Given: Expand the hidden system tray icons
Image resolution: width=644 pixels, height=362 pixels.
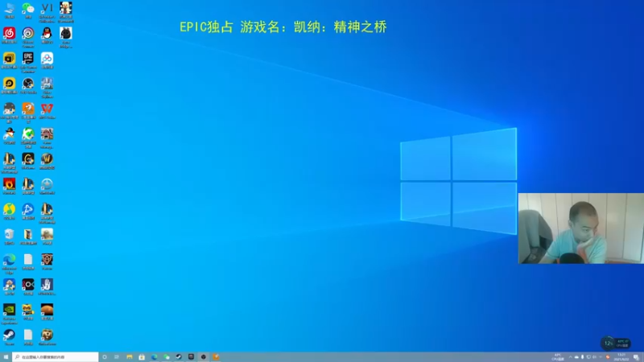Looking at the screenshot, I should [x=570, y=357].
